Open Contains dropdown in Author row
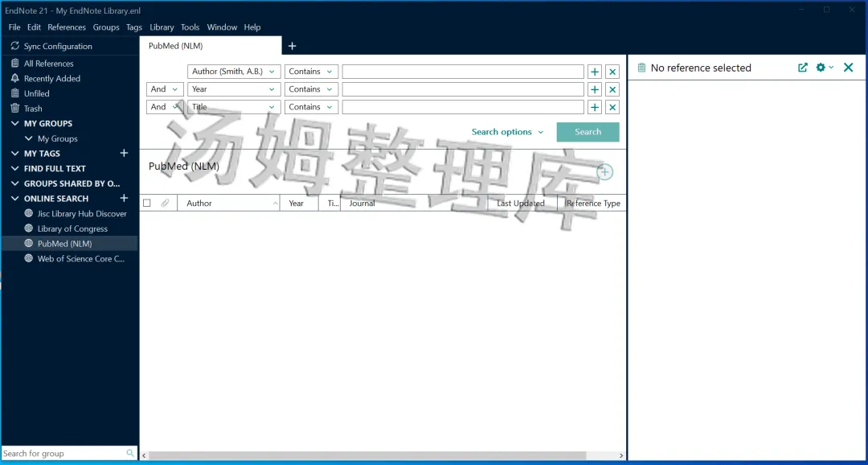 tap(311, 72)
